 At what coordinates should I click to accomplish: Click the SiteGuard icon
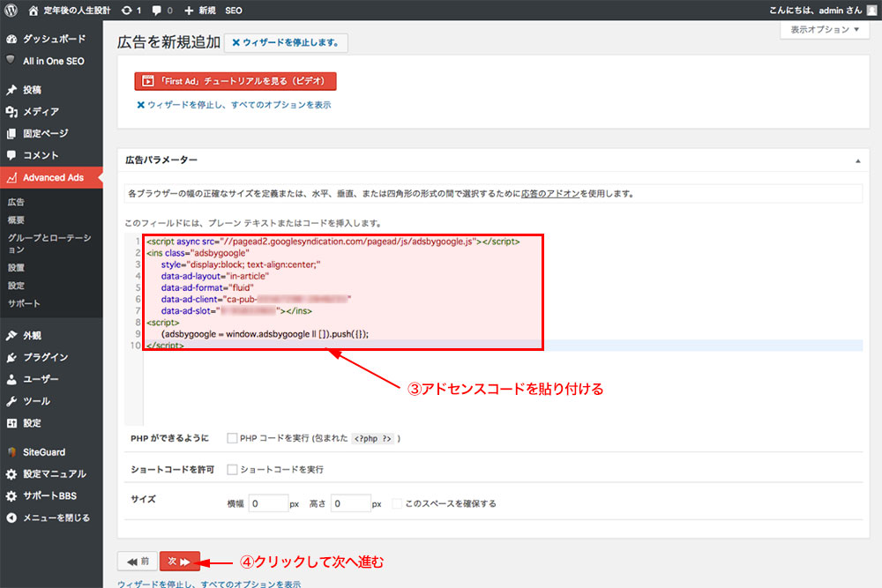tap(11, 452)
